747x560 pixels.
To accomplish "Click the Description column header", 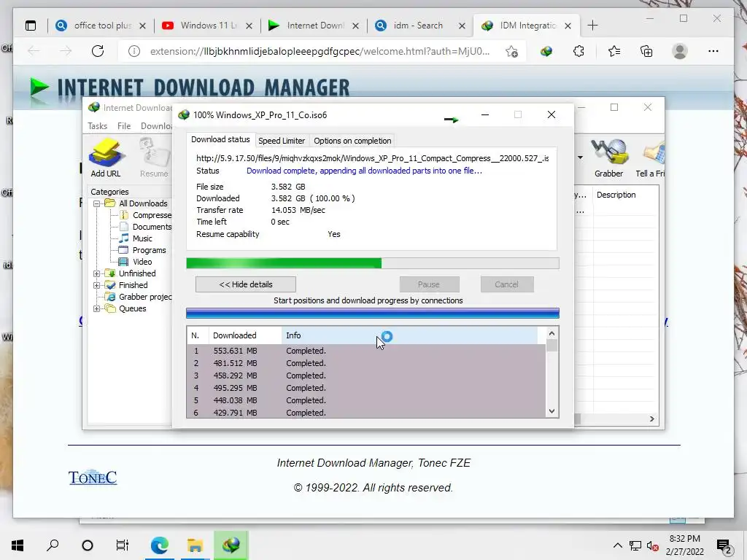I will 625,195.
